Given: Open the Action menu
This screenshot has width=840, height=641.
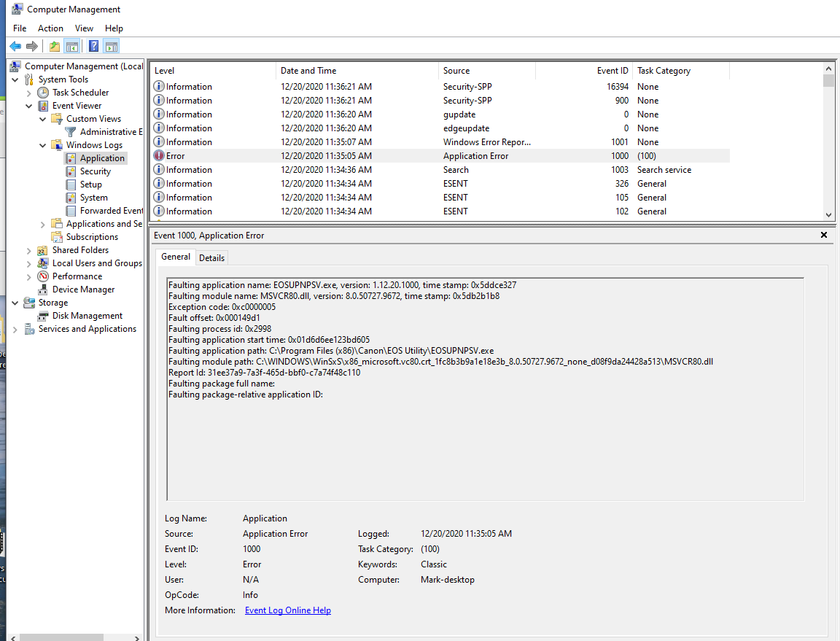Looking at the screenshot, I should (50, 28).
